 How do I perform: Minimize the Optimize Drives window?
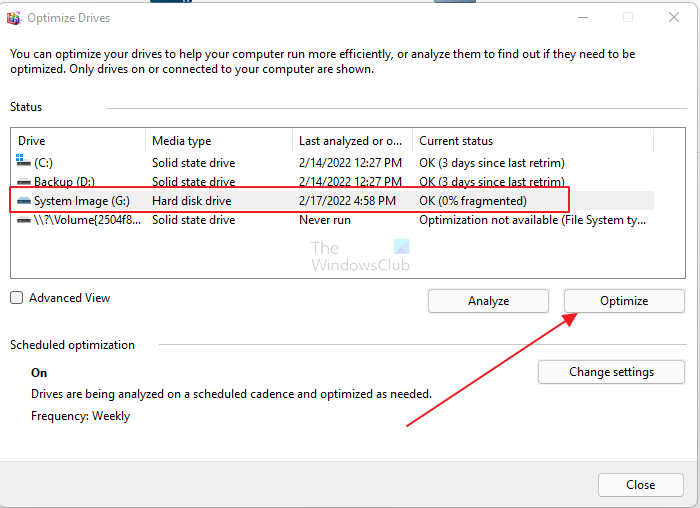582,17
